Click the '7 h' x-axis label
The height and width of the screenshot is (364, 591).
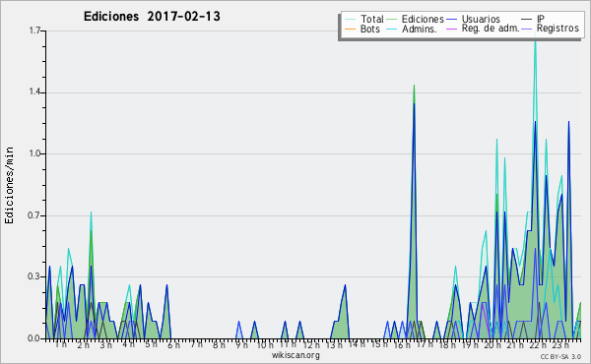[196, 344]
